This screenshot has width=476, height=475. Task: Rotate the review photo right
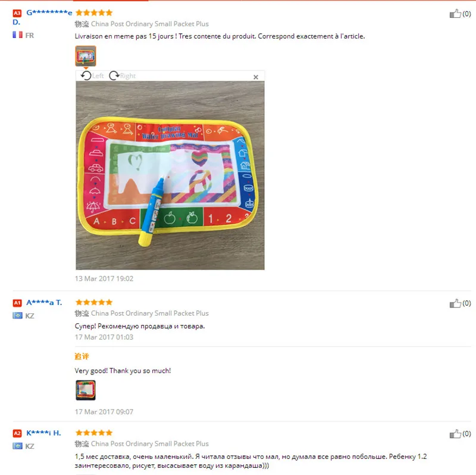pos(123,76)
